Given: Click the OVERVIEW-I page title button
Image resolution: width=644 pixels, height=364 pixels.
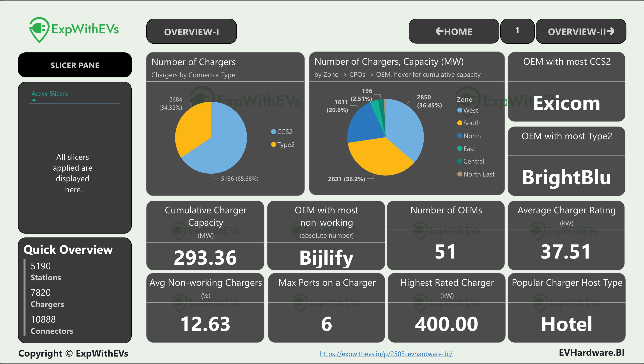Looking at the screenshot, I should pos(191,31).
